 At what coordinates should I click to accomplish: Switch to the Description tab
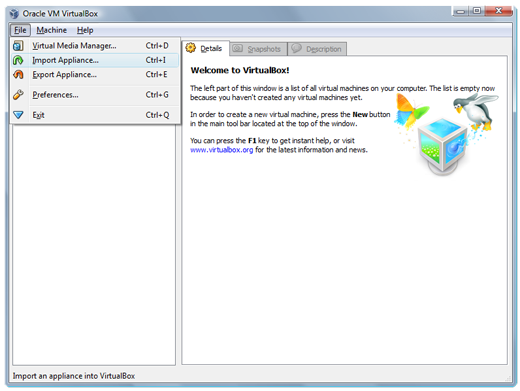tap(317, 49)
